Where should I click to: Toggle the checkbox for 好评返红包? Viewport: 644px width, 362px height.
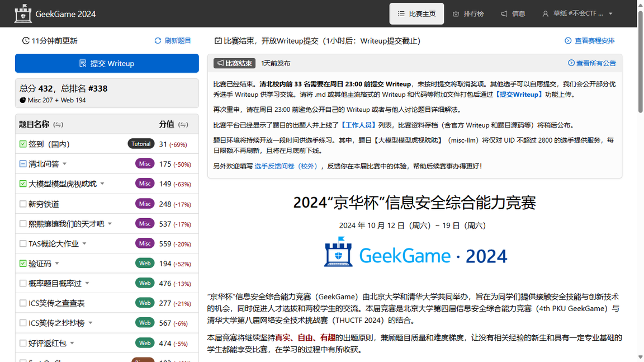23,343
